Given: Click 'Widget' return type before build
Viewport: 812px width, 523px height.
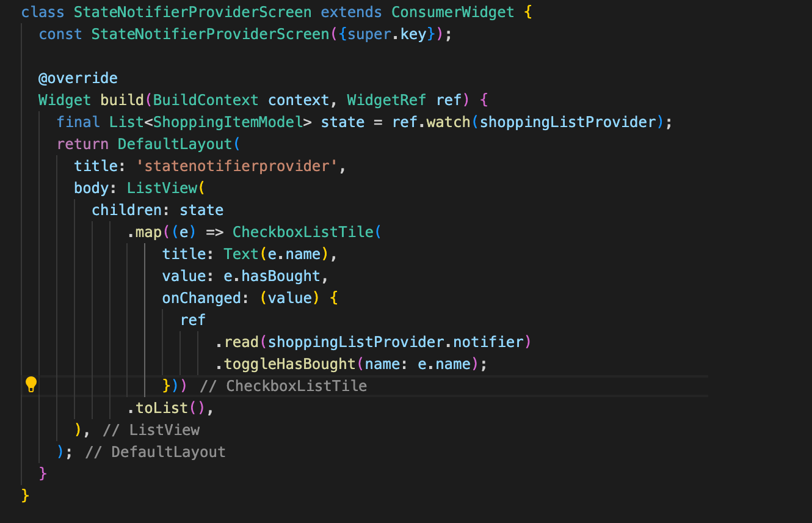Looking at the screenshot, I should click(65, 100).
